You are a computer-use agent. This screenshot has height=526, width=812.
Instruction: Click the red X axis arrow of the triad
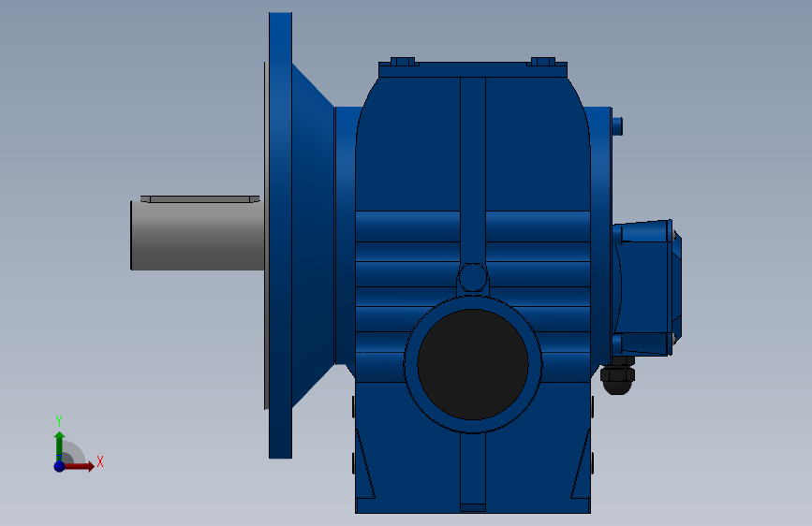tap(79, 466)
